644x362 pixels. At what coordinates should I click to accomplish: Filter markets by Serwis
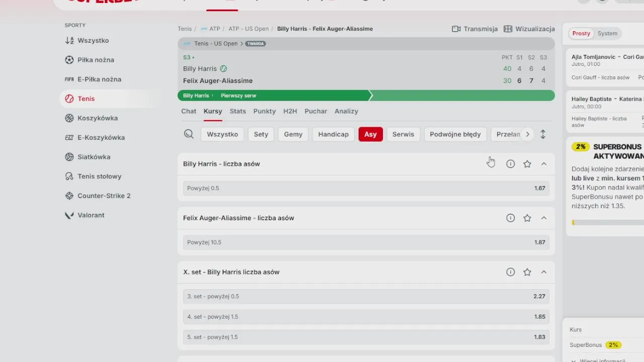404,134
